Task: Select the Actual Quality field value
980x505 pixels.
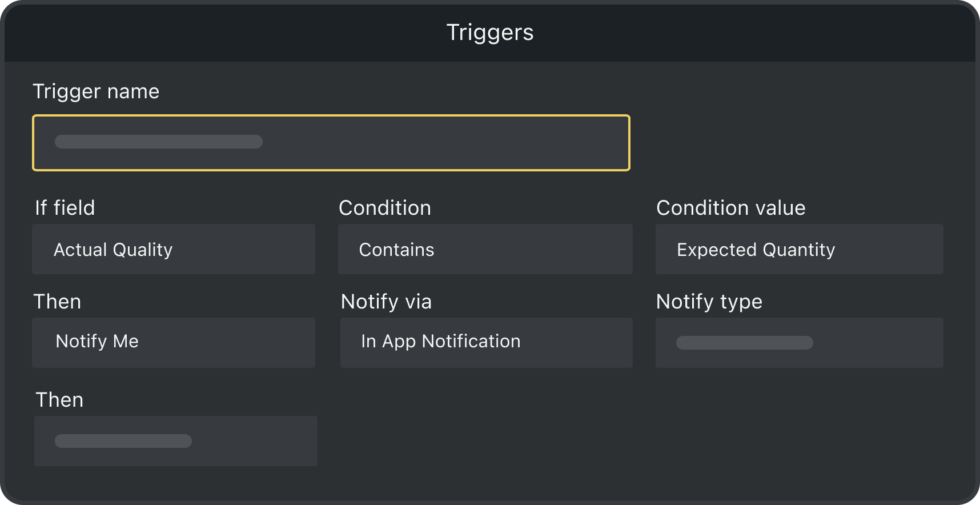Action: [x=174, y=249]
